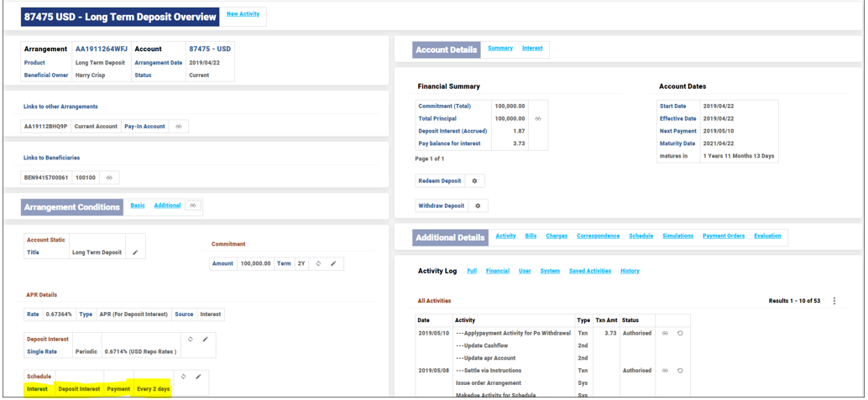Select the Schedule tab under Additional Details
Screen dimensions: 868x400
click(641, 236)
